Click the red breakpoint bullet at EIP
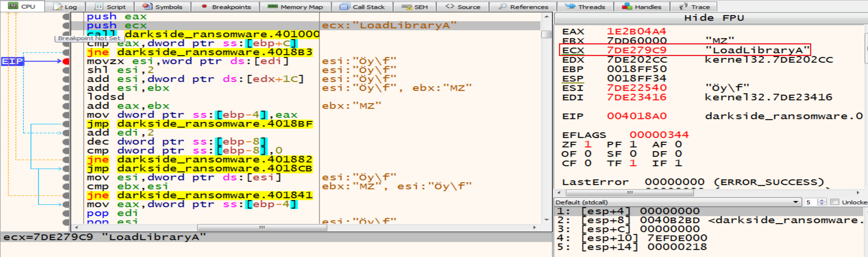The width and height of the screenshot is (868, 257). pos(66,61)
